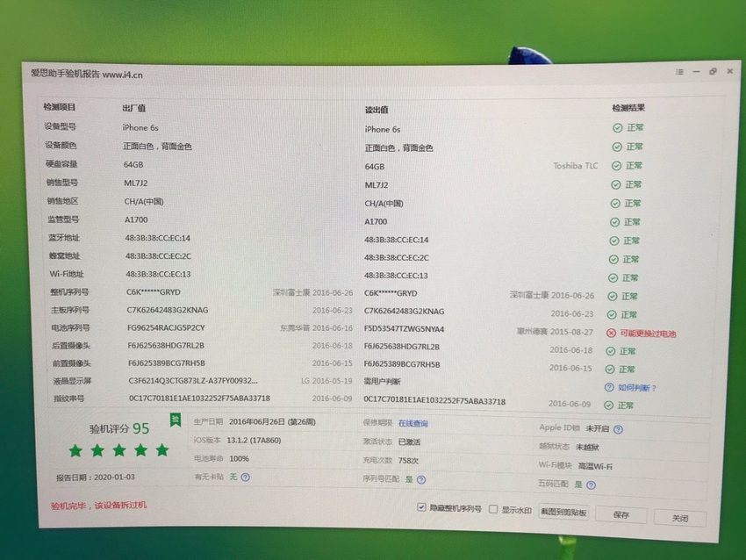This screenshot has height=560, width=746.
Task: Click 验机评分 95 score text
Action: tap(119, 428)
